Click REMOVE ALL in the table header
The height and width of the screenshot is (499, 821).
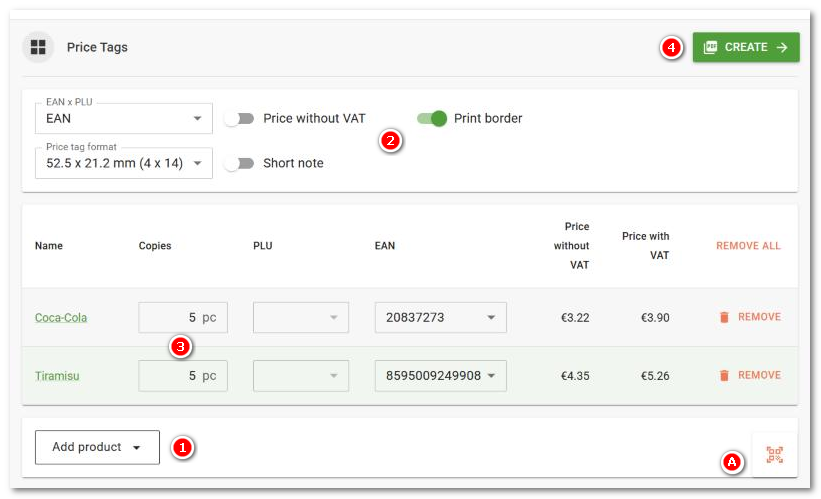748,246
